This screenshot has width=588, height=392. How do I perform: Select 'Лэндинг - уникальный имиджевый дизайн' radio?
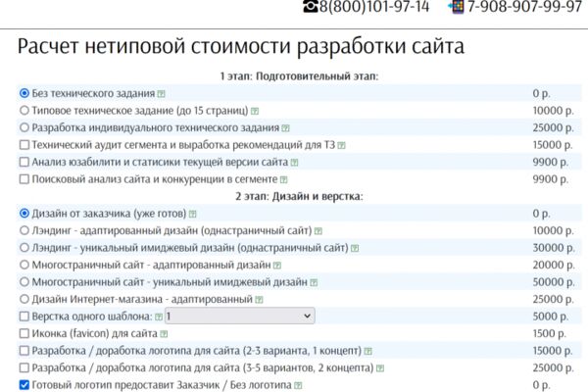click(x=24, y=248)
